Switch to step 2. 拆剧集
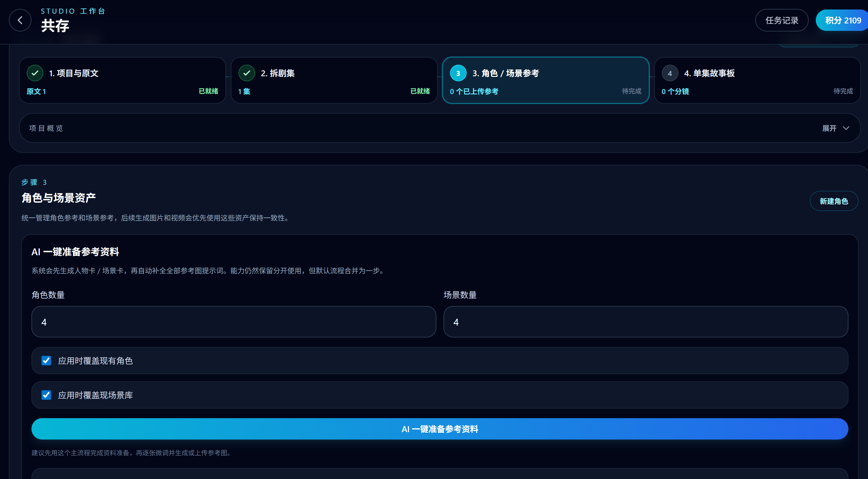The image size is (868, 479). [x=334, y=80]
